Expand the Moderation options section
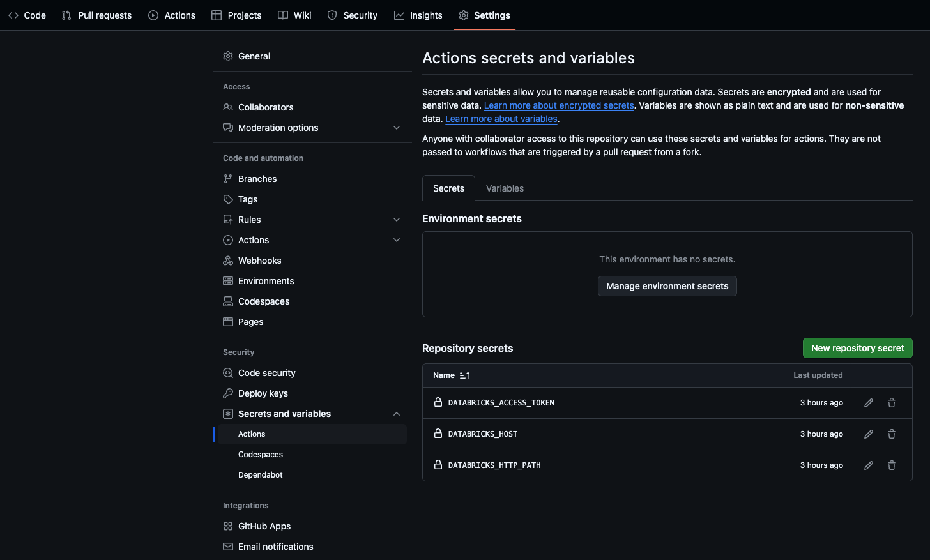Screen dimensions: 930x560 (x=397, y=128)
